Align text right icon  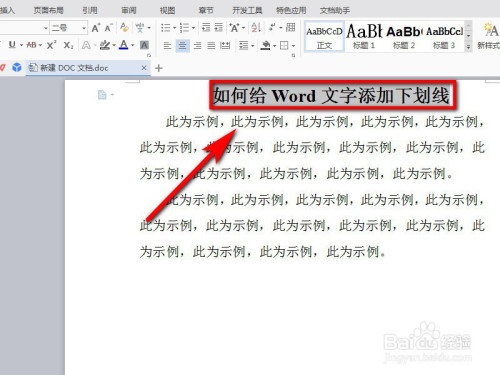point(197,45)
